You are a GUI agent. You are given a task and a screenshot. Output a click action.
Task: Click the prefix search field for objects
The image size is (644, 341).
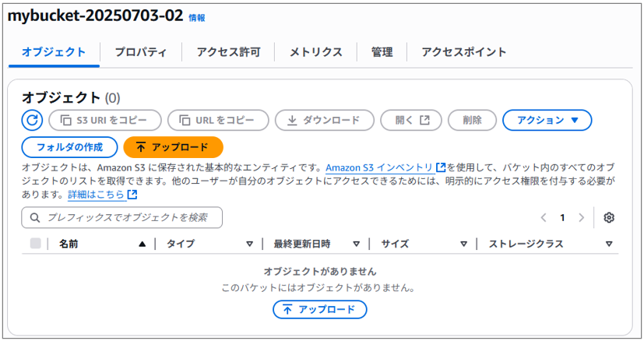pyautogui.click(x=122, y=217)
